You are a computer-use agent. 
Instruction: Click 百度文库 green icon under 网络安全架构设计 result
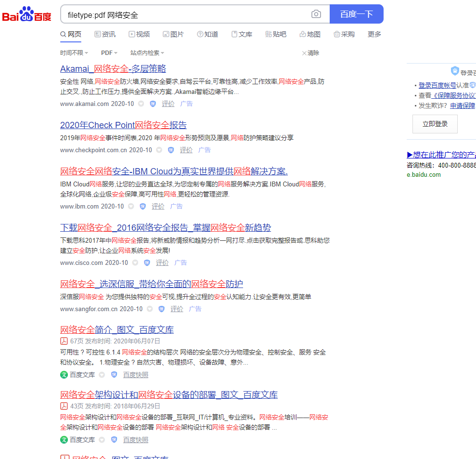[x=64, y=440]
